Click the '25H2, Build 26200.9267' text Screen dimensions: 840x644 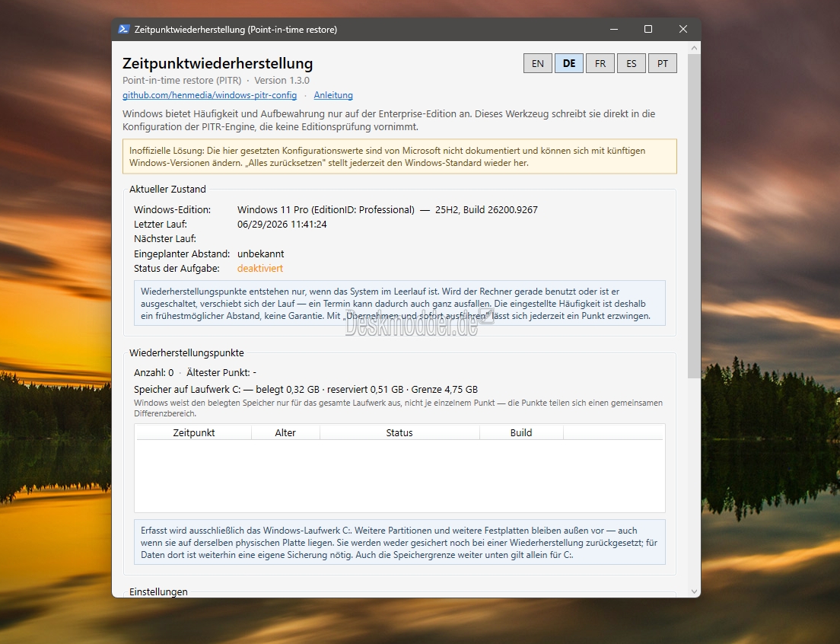pyautogui.click(x=486, y=209)
